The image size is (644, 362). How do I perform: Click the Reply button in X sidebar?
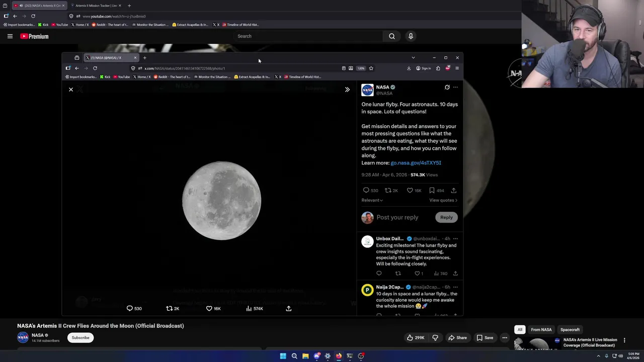tap(446, 217)
